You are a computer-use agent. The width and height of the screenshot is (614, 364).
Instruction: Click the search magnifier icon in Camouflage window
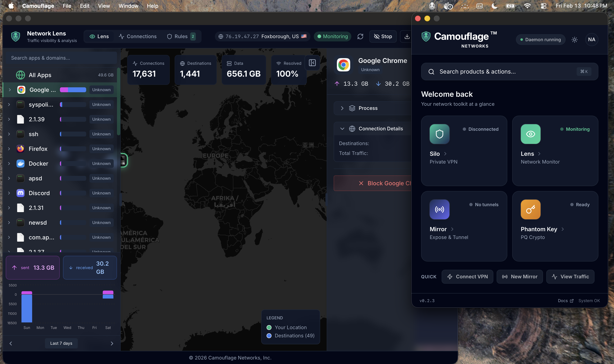click(x=431, y=72)
